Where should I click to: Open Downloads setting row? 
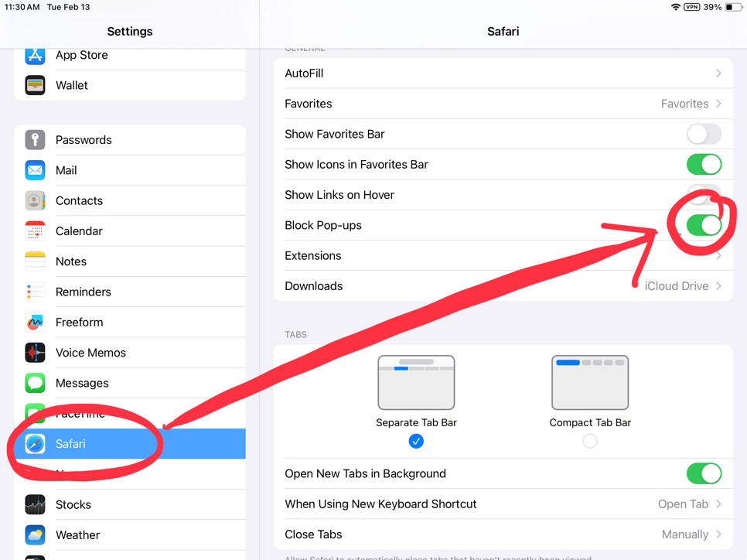tap(503, 286)
